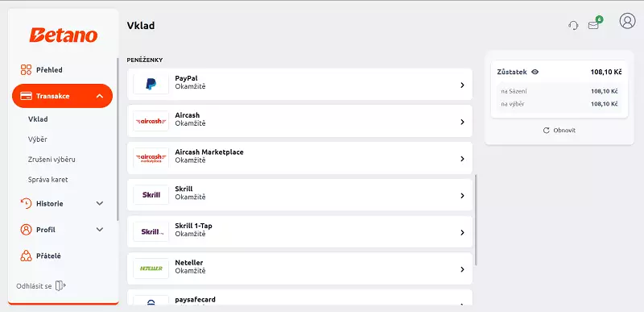This screenshot has height=312, width=644.
Task: Click the Skrill logo icon
Action: coord(151,195)
